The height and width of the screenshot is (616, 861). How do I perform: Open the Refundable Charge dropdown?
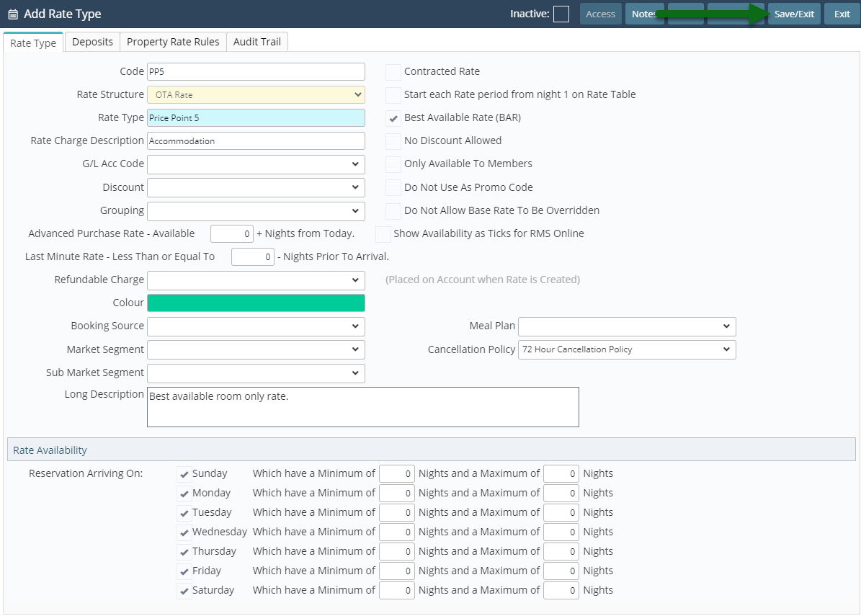point(256,280)
